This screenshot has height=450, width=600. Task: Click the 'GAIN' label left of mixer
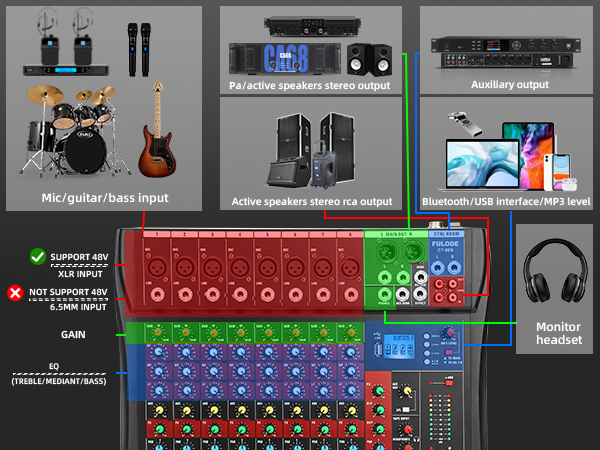point(73,334)
